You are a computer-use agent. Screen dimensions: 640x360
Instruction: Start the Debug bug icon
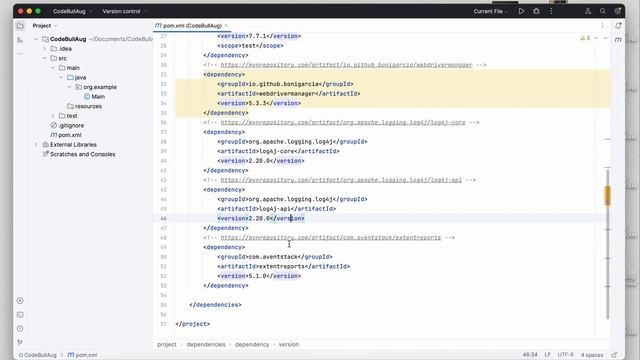click(536, 11)
